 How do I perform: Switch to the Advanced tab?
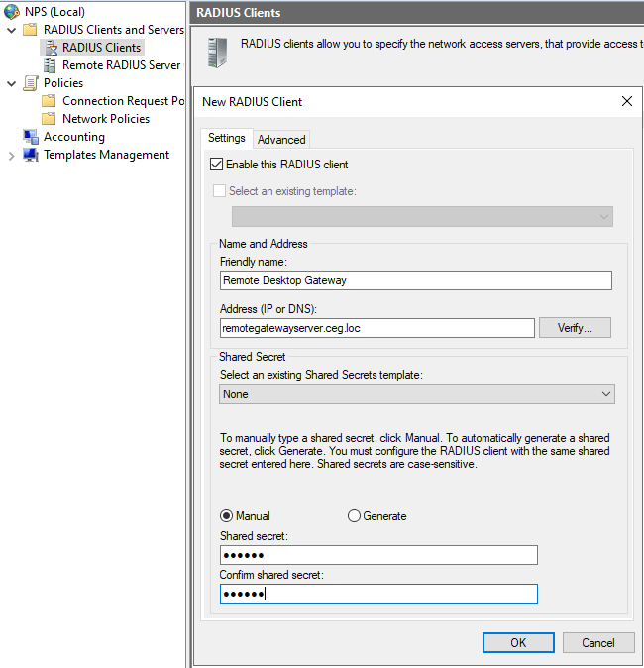[x=281, y=140]
